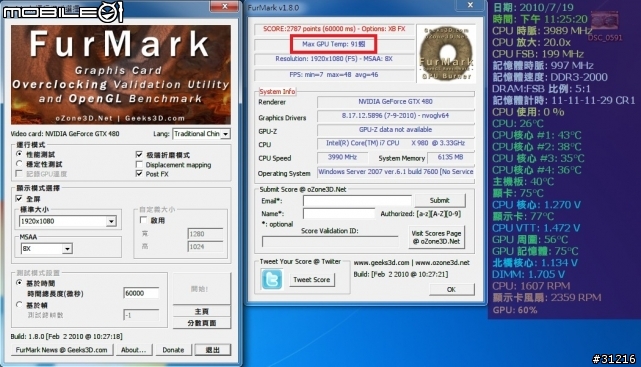This screenshot has width=641, height=367.
Task: Select the 基於幀 radio button
Action: 19,304
